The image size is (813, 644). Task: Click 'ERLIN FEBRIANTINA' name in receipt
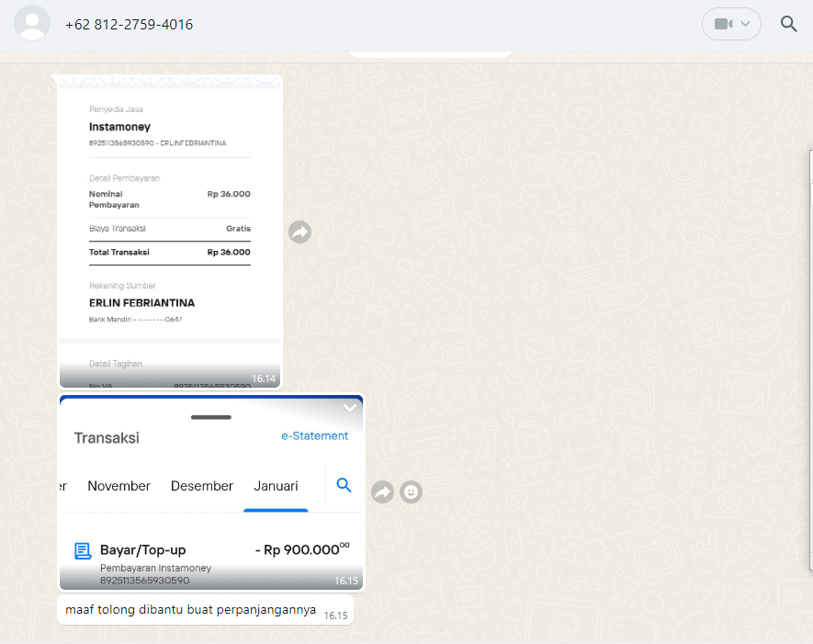click(x=141, y=303)
